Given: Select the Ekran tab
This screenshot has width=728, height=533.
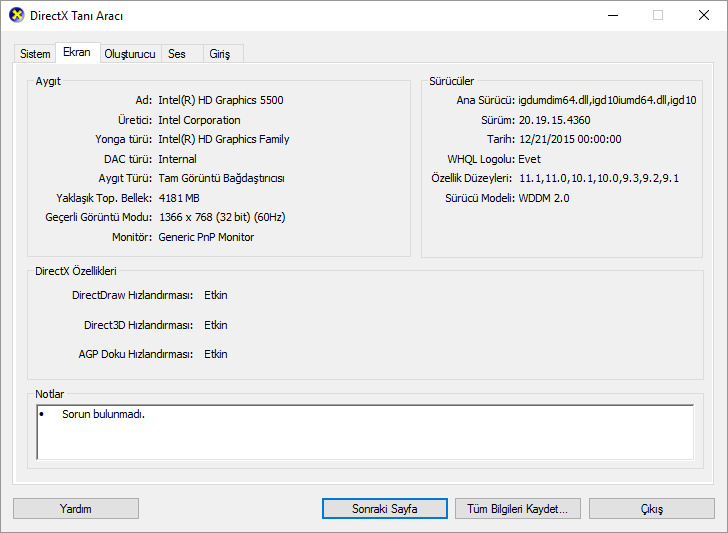Looking at the screenshot, I should pyautogui.click(x=77, y=52).
